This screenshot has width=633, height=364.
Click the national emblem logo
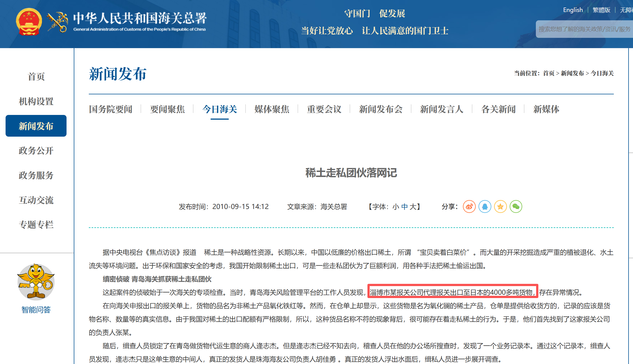29,22
